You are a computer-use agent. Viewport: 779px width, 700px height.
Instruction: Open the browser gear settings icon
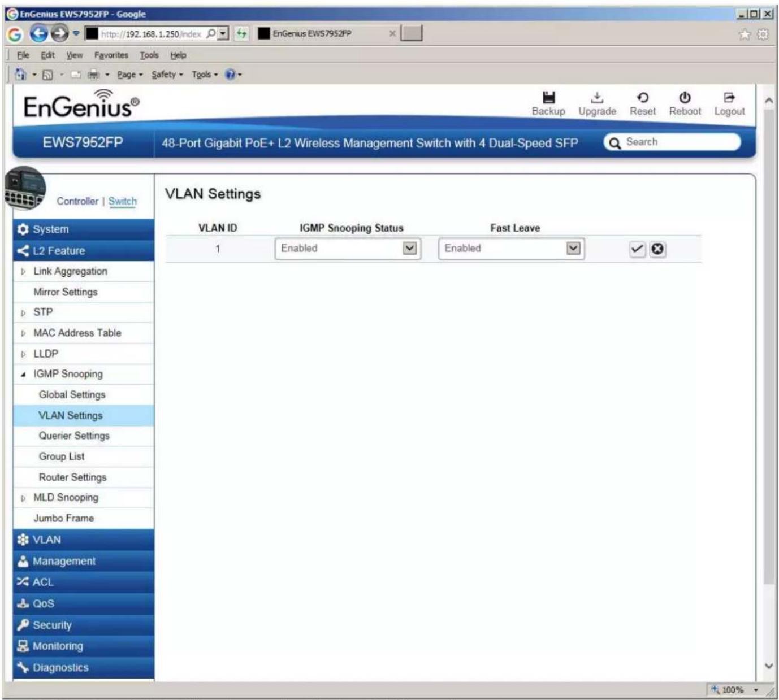click(763, 34)
